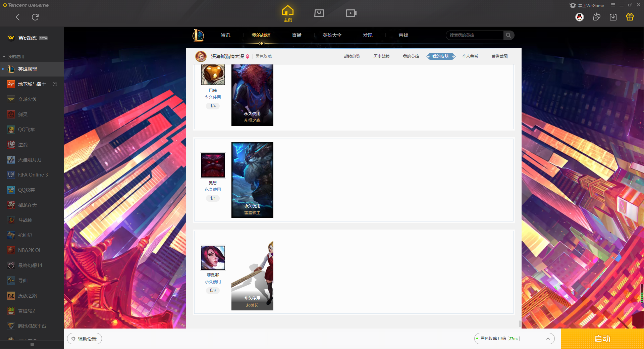The width and height of the screenshot is (644, 349).
Task: Open the 主页 home tab
Action: coord(288,14)
